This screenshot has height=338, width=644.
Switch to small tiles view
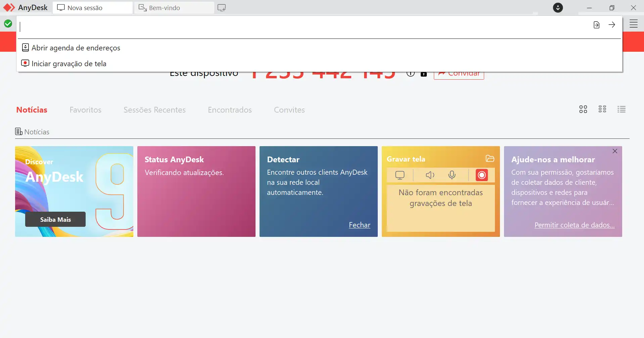coord(602,109)
